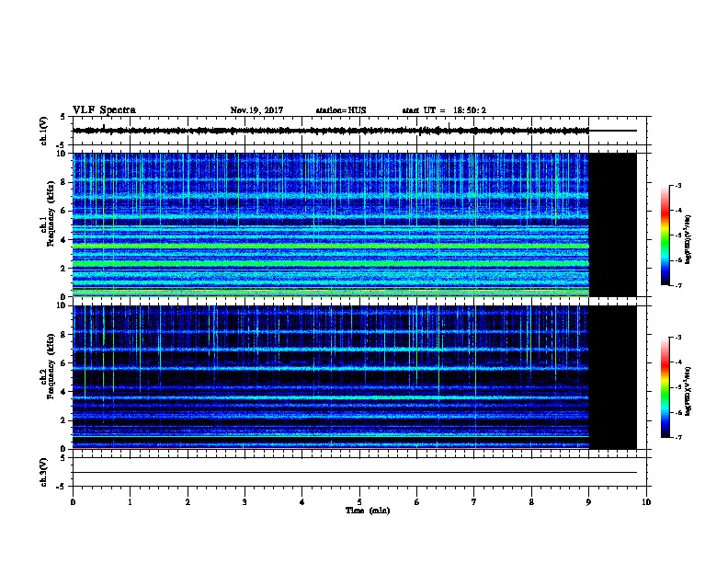This screenshot has width=728, height=563.
Task: Click the "4" kHz tick of ch.2 spectrogram
Action: click(x=63, y=392)
